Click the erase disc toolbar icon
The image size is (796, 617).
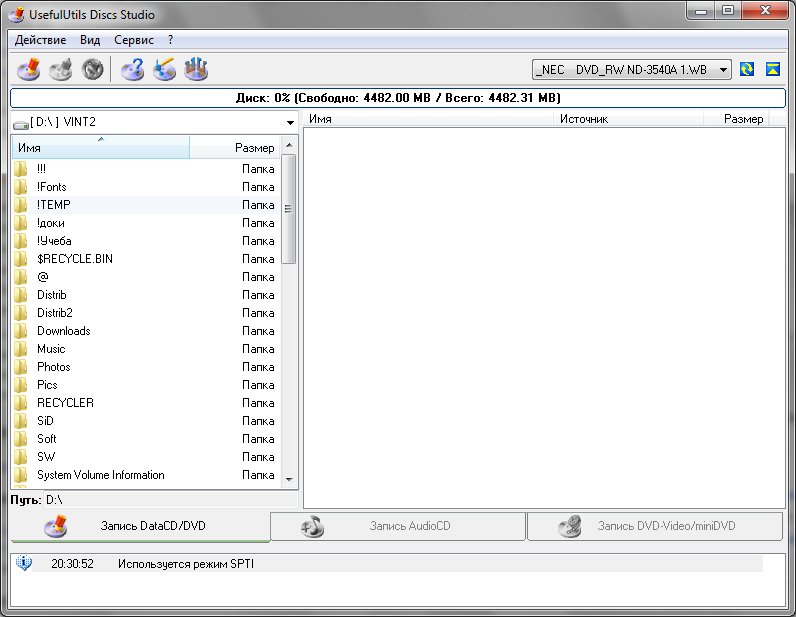tap(164, 69)
